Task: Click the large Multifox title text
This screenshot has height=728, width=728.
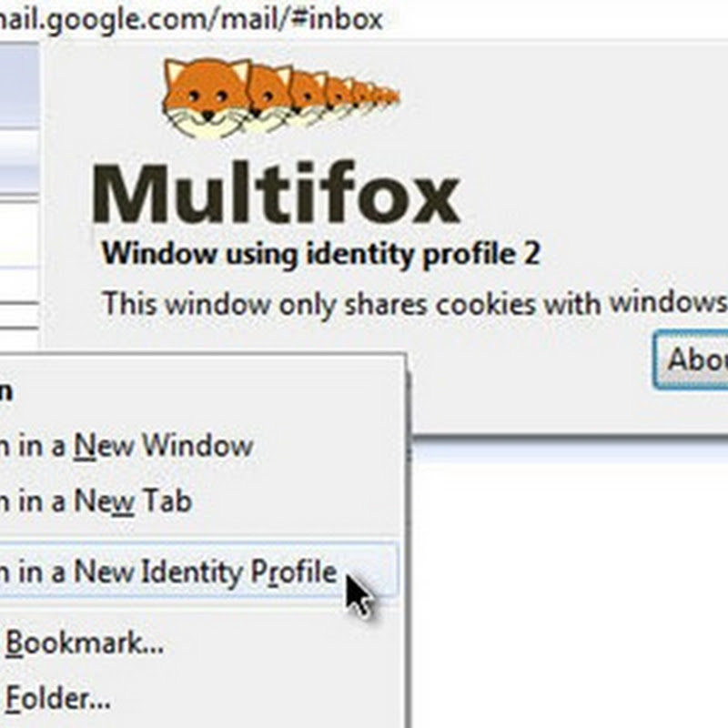Action: (x=277, y=192)
